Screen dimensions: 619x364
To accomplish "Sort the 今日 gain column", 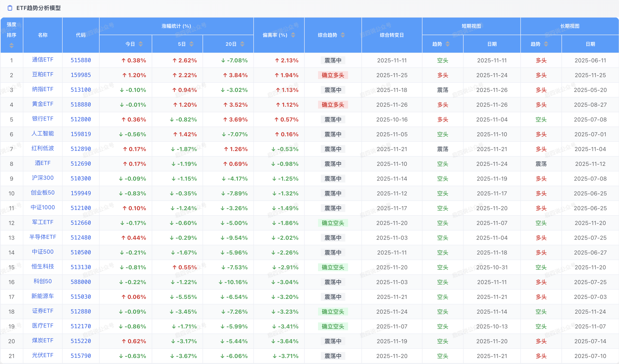I will 140,44.
